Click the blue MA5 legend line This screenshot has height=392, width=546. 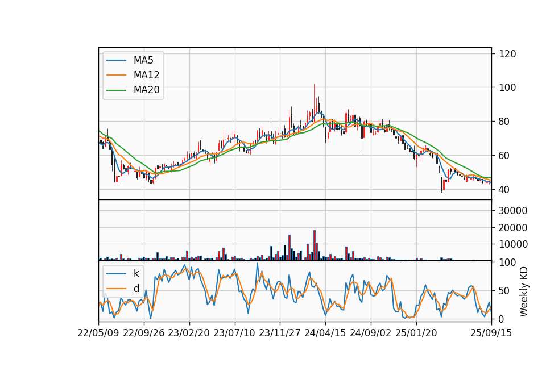116,60
